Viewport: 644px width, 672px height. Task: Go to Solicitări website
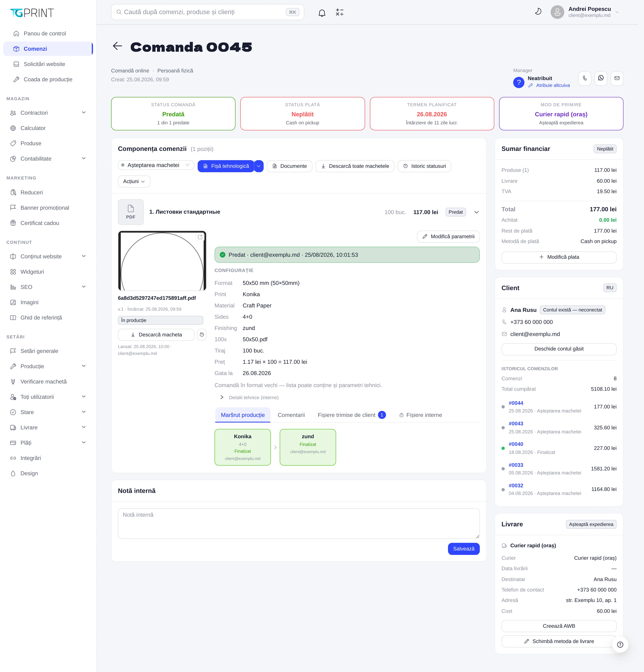pyautogui.click(x=48, y=64)
